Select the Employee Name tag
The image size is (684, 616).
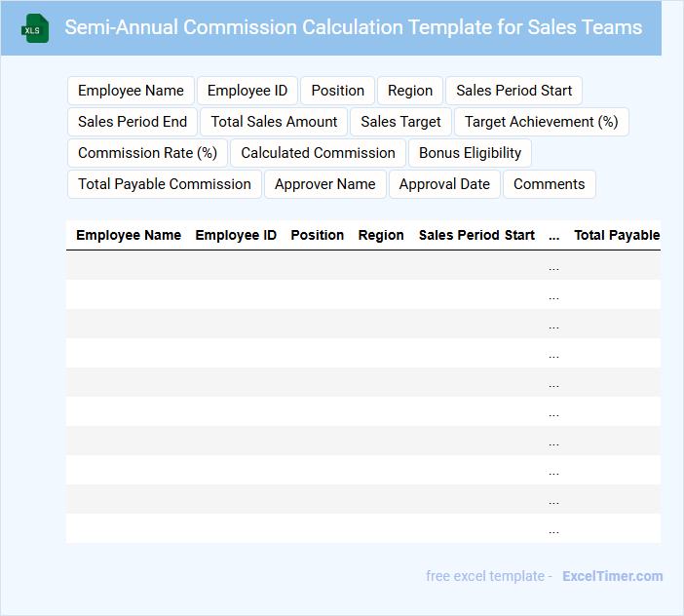pyautogui.click(x=131, y=91)
